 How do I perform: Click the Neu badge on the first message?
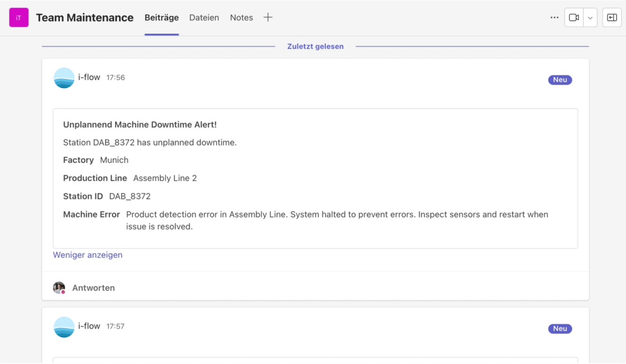point(559,79)
